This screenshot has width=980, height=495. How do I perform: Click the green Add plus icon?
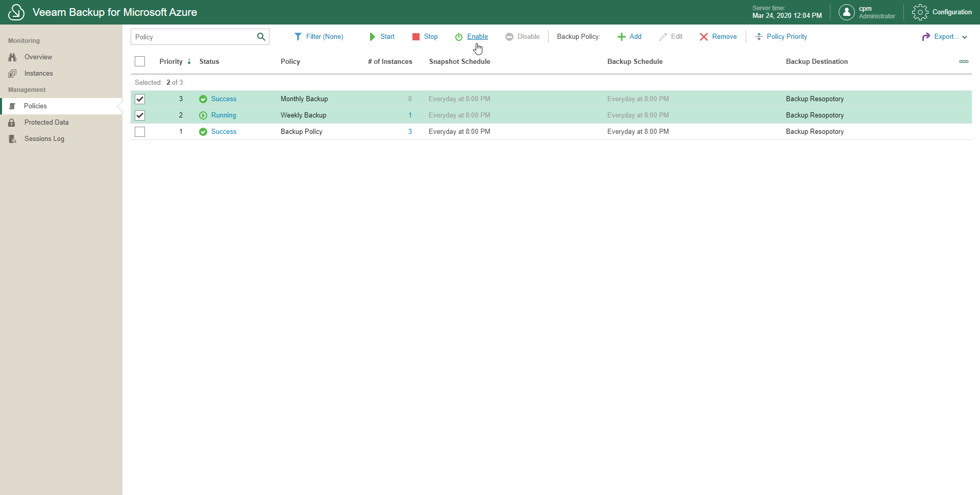(622, 37)
